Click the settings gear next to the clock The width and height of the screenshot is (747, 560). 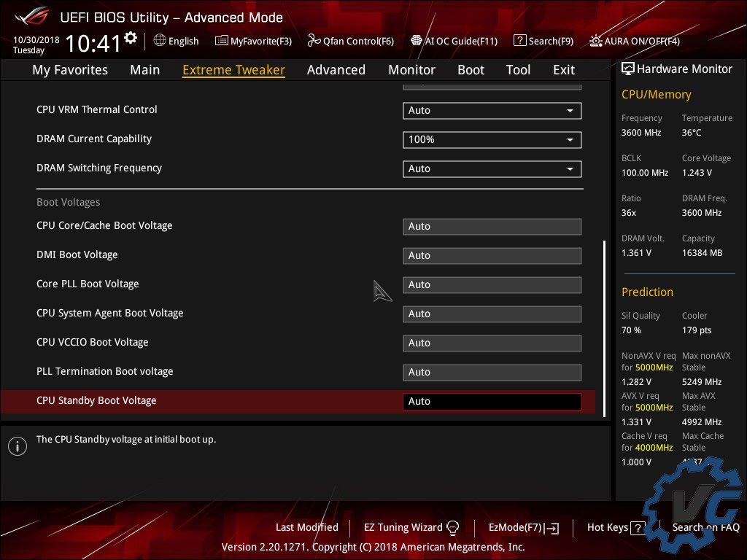(131, 38)
